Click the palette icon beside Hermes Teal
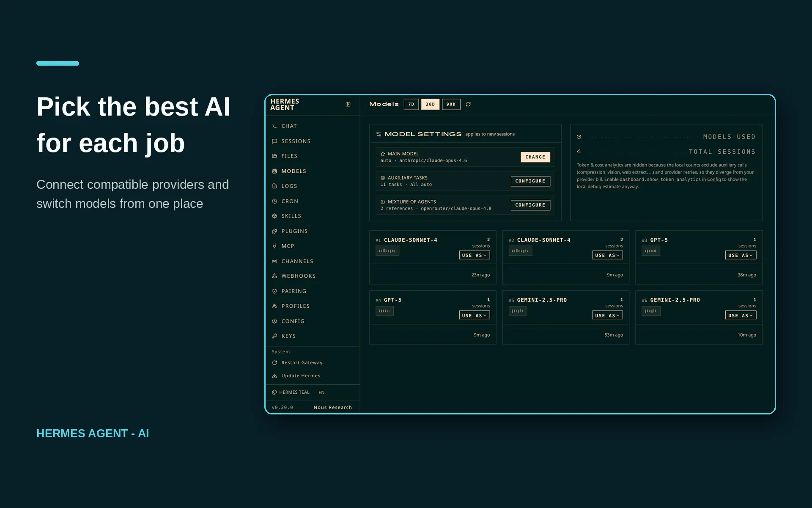 click(274, 392)
